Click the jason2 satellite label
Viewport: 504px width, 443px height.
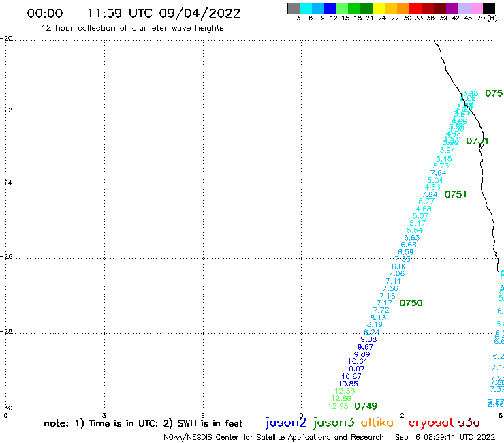(x=286, y=423)
